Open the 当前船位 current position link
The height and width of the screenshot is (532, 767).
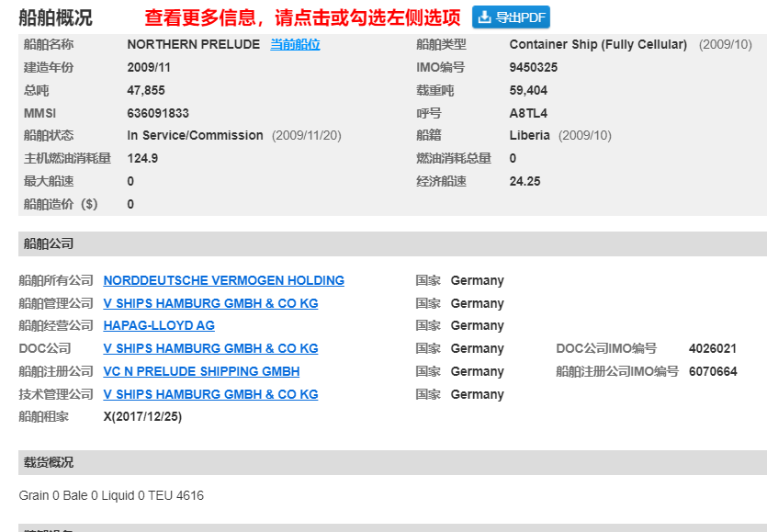point(295,44)
